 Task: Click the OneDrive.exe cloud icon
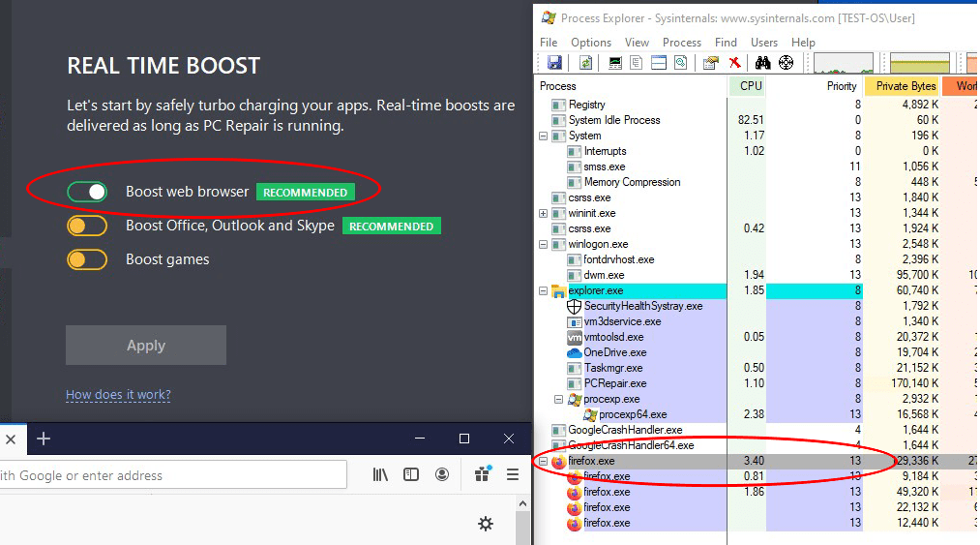coord(574,353)
